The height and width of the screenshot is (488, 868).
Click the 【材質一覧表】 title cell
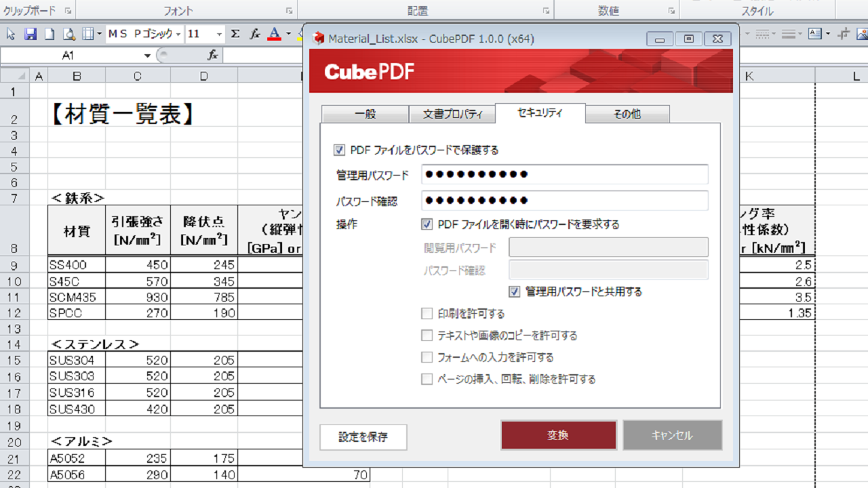coord(123,113)
